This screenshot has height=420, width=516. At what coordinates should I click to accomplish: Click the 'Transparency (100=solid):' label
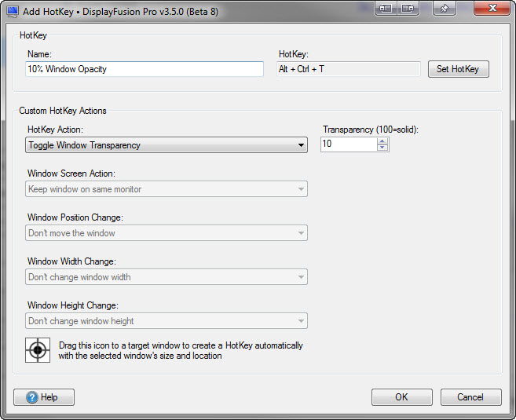(x=370, y=130)
